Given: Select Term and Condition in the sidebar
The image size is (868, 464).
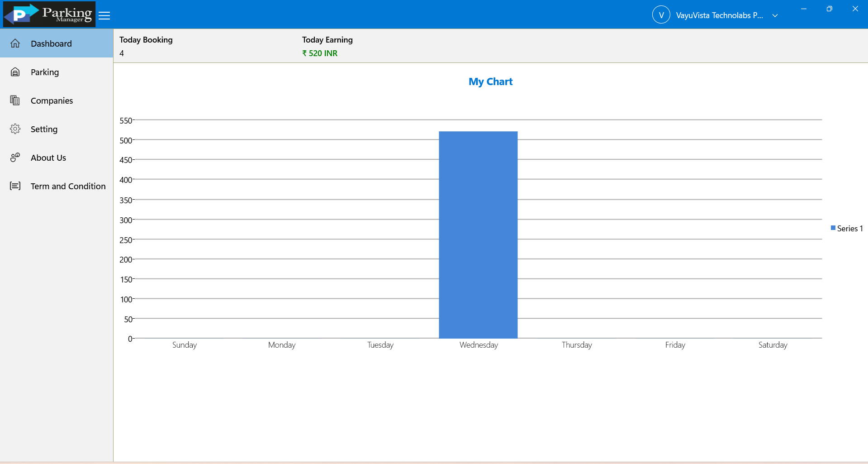Looking at the screenshot, I should click(x=57, y=186).
